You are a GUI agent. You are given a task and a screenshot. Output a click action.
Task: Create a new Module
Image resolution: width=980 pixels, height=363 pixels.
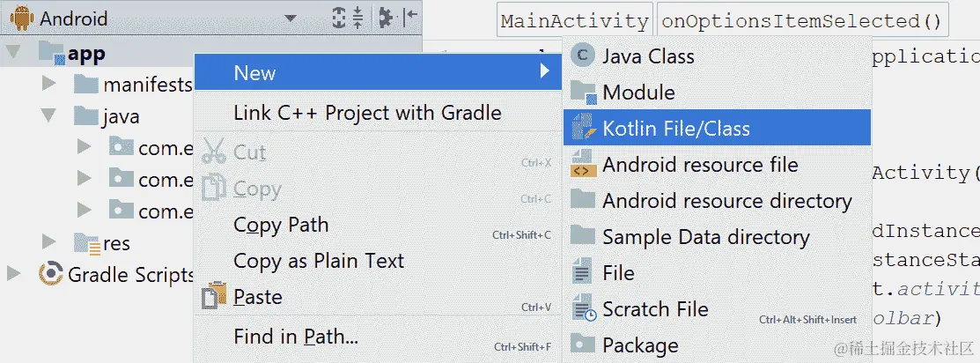717,93
